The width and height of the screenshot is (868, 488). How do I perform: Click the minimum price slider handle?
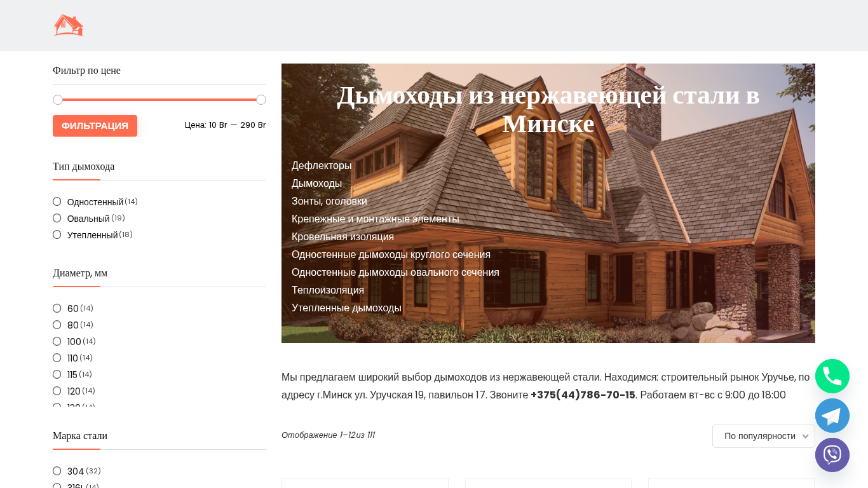pos(58,100)
